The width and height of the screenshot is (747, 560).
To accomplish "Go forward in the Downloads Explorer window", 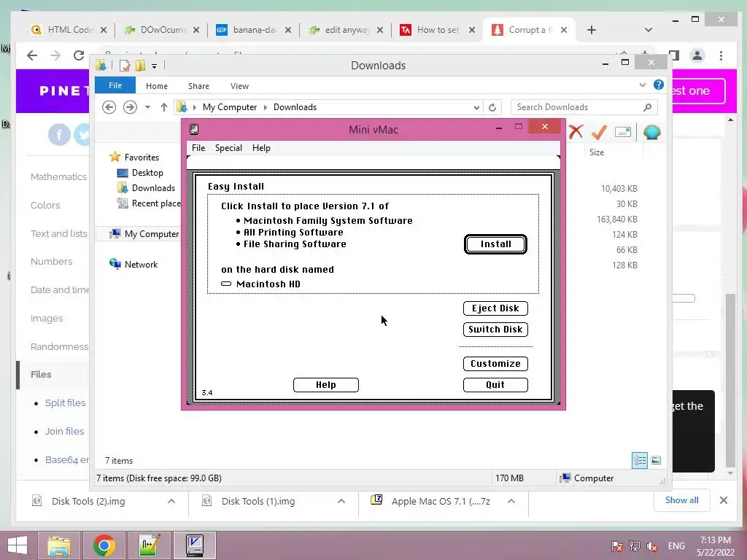I will (x=130, y=107).
